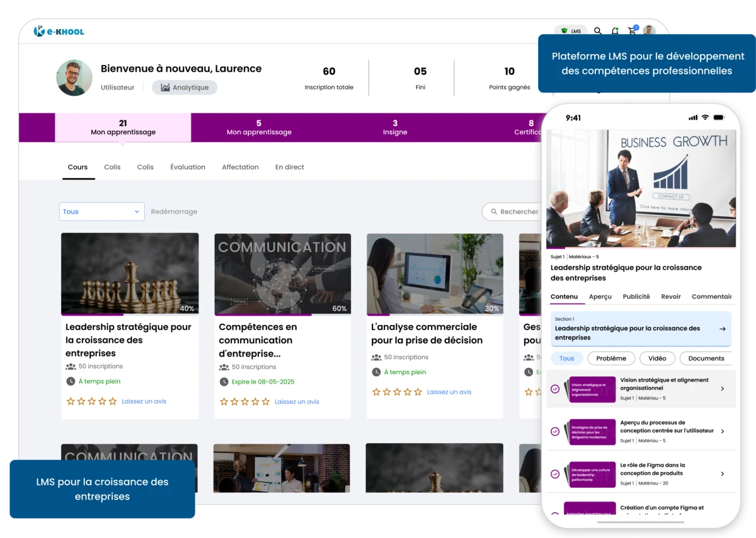
Task: Open the shopping cart with one item
Action: tap(632, 31)
